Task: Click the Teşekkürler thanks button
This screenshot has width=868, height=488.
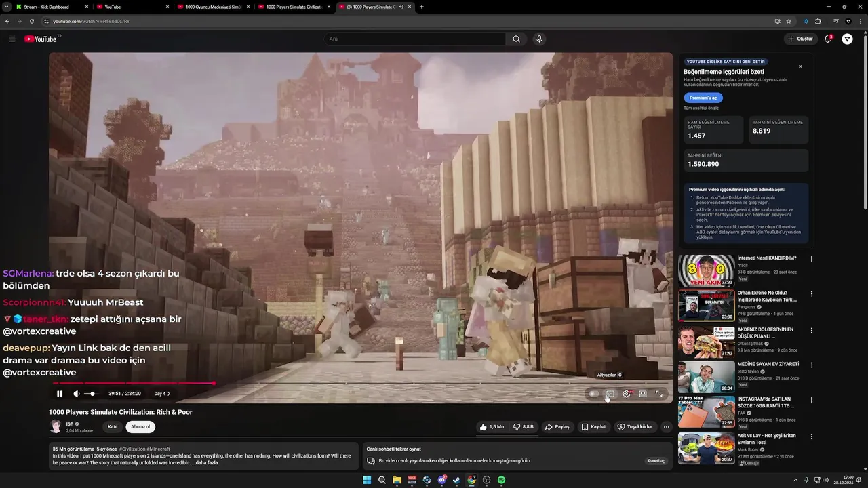Action: click(x=635, y=427)
